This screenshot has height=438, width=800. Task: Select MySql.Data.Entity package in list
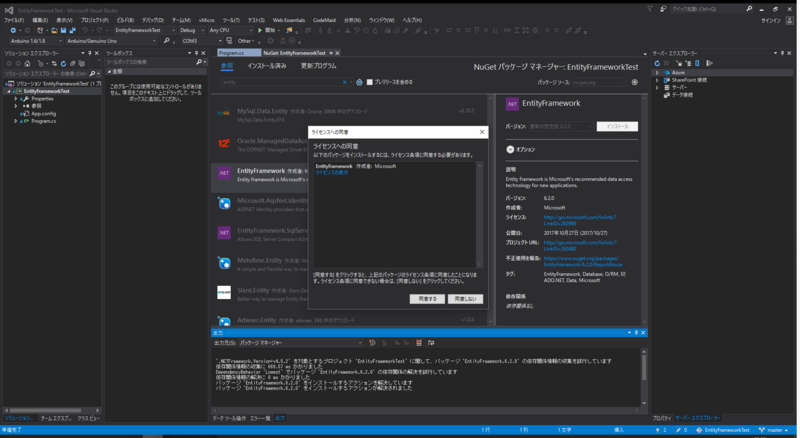pyautogui.click(x=349, y=114)
